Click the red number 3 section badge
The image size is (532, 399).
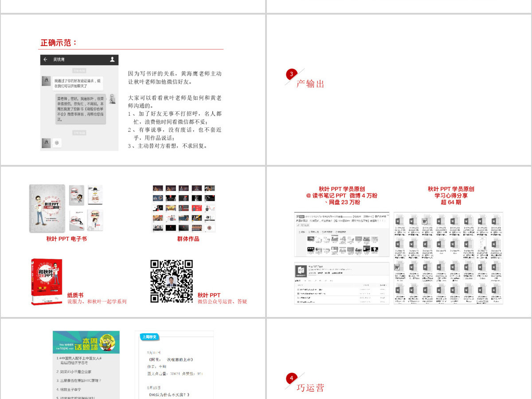(x=291, y=74)
